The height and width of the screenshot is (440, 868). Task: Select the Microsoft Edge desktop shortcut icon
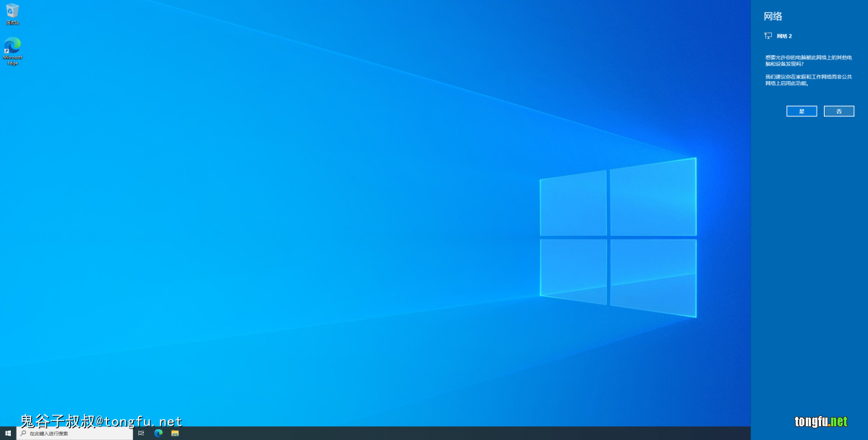pyautogui.click(x=12, y=45)
